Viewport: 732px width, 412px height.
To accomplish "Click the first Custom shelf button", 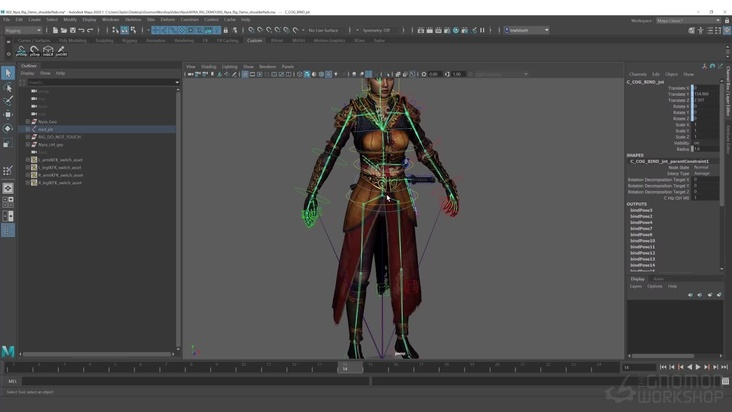I will coord(21,51).
